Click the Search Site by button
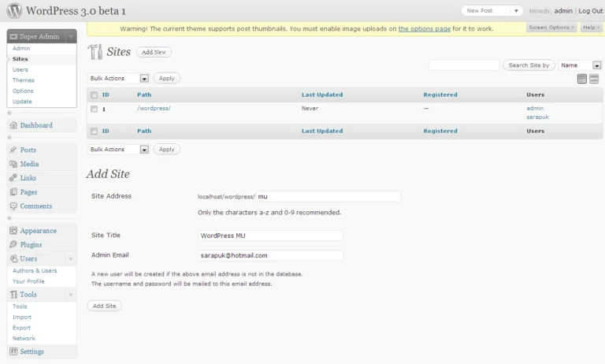 [x=529, y=65]
